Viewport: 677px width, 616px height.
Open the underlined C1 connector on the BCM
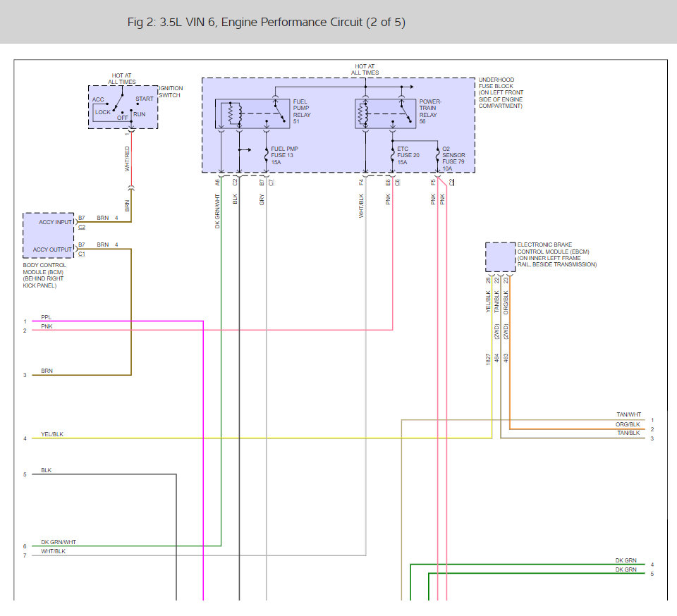point(82,254)
